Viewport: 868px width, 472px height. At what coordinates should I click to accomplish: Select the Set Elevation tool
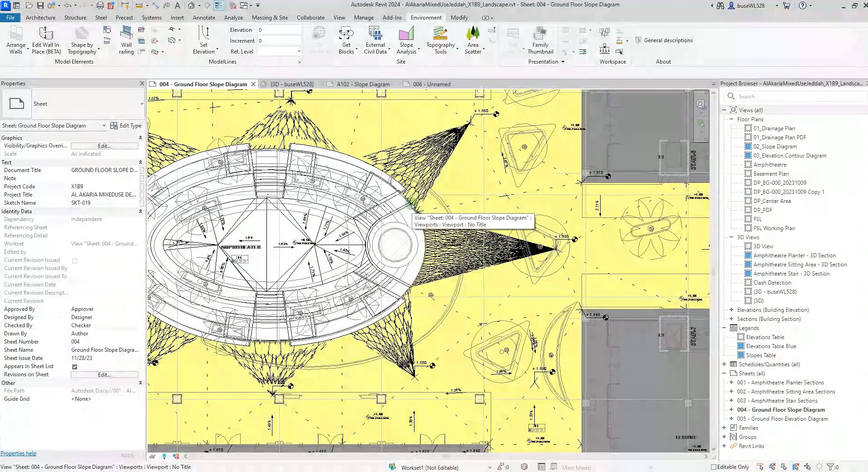(204, 40)
